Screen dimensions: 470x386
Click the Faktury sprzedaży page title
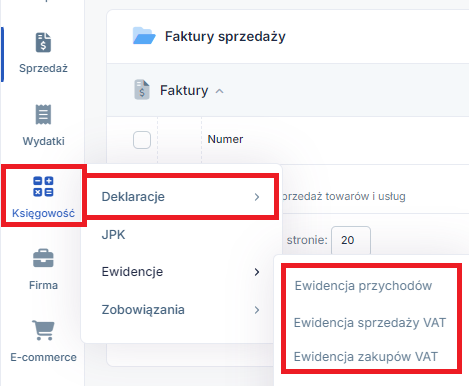pos(225,36)
